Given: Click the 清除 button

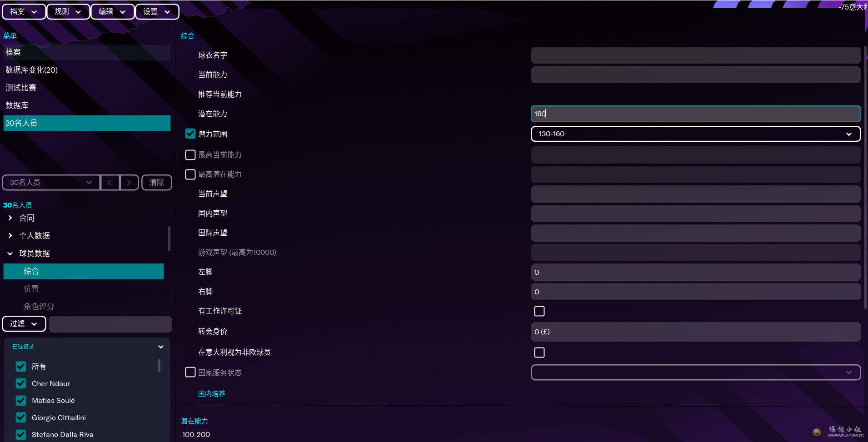Looking at the screenshot, I should pyautogui.click(x=157, y=182).
